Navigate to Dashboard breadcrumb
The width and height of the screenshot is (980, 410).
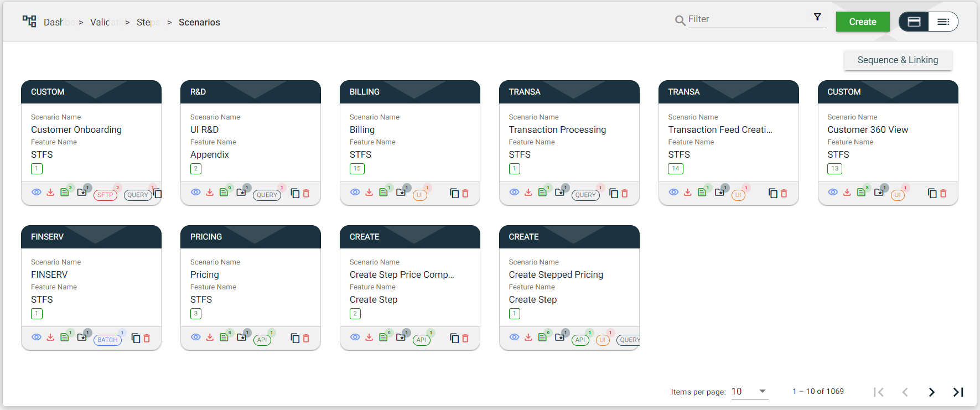54,22
